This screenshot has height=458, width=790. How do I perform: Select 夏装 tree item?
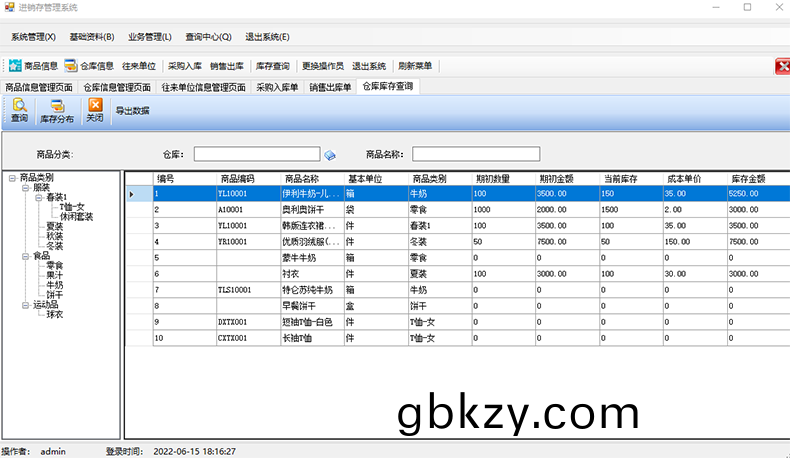[54, 227]
